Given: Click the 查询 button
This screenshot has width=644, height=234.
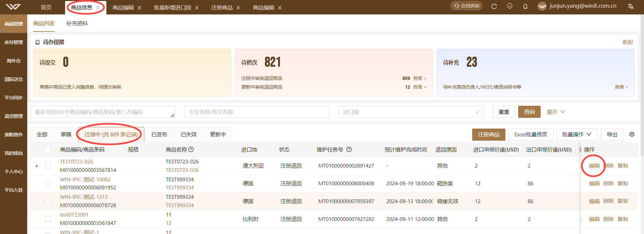Looking at the screenshot, I should (x=529, y=112).
